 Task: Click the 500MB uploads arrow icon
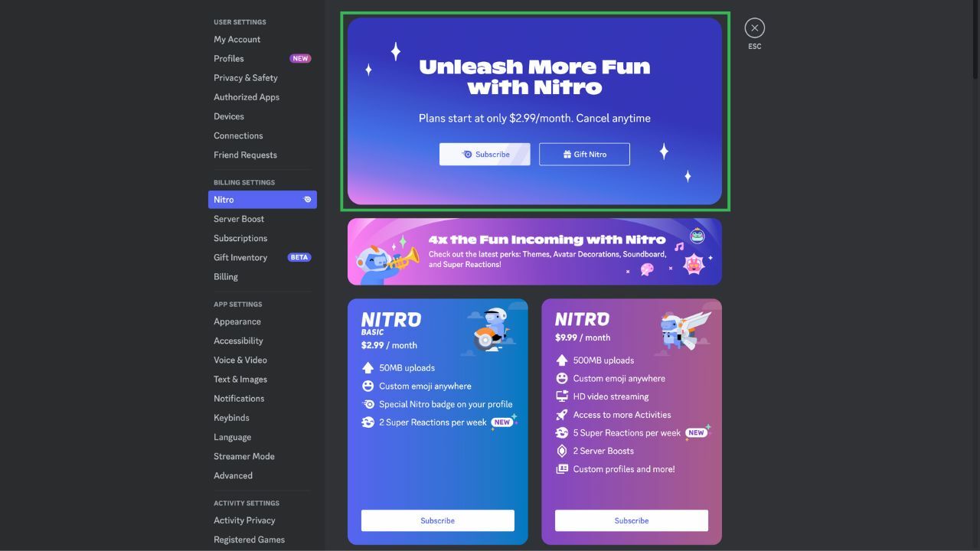[562, 360]
